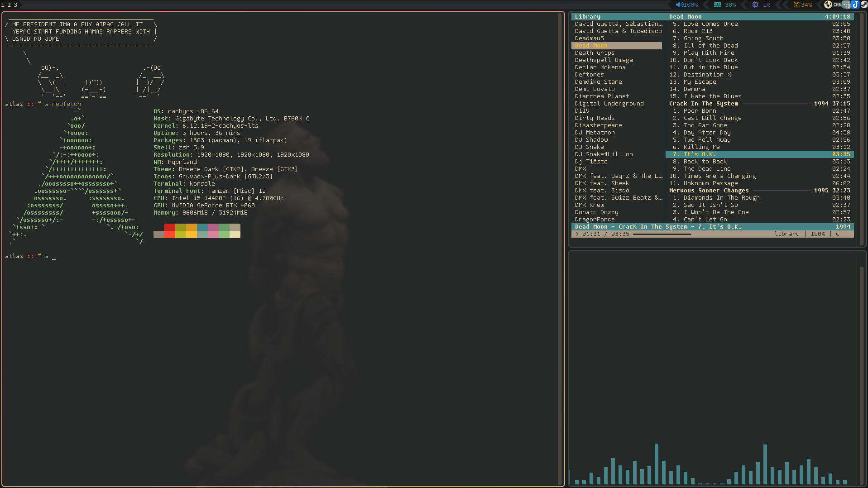Select David Guetta & Tocadisco artist
This screenshot has width=868, height=488.
pos(617,31)
